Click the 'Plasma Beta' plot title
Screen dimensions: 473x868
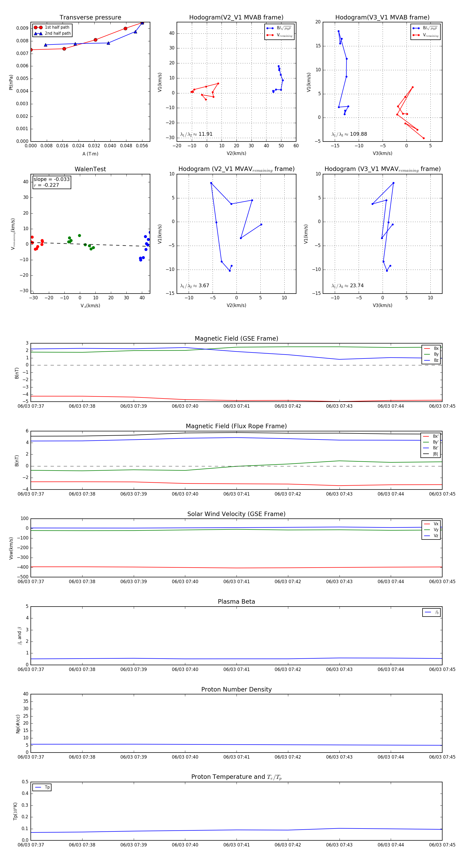[x=236, y=602]
